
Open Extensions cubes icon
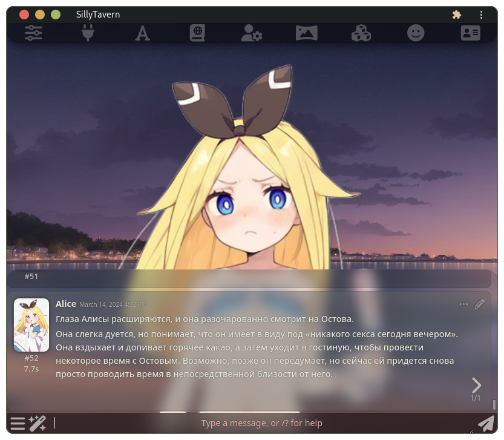(361, 33)
